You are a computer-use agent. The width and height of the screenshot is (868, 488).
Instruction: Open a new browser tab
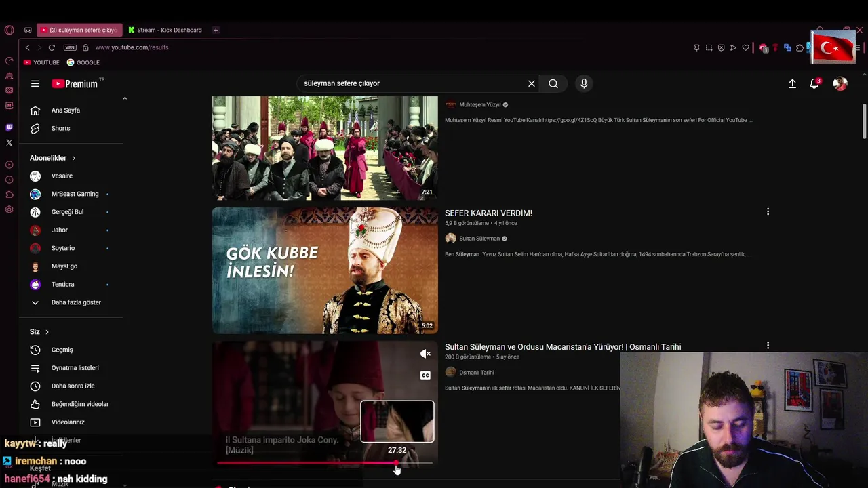click(216, 30)
